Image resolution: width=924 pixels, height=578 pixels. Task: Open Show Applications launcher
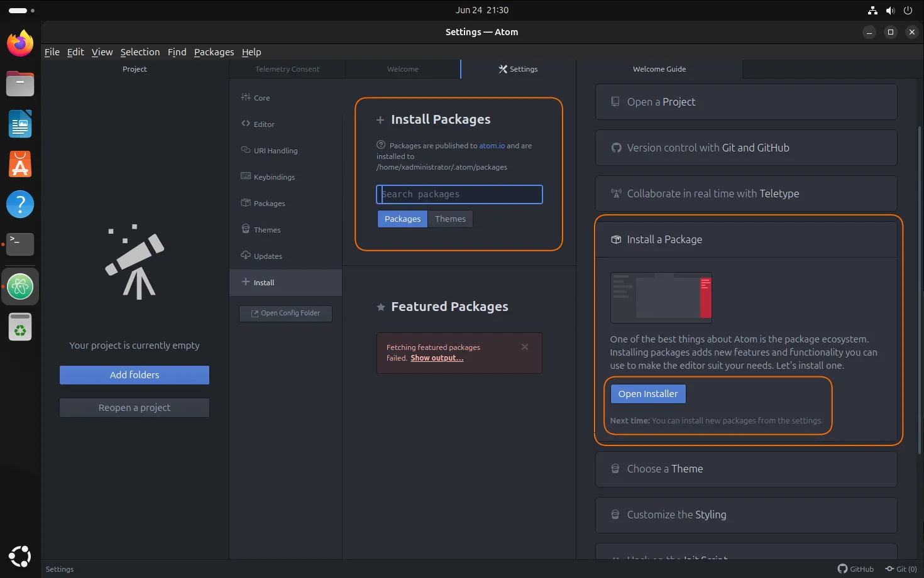pyautogui.click(x=20, y=556)
